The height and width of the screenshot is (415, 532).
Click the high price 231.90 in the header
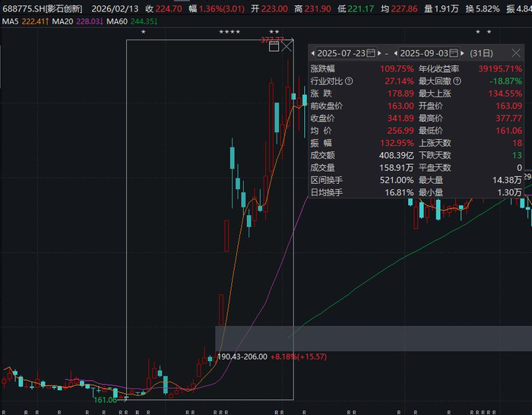click(318, 9)
